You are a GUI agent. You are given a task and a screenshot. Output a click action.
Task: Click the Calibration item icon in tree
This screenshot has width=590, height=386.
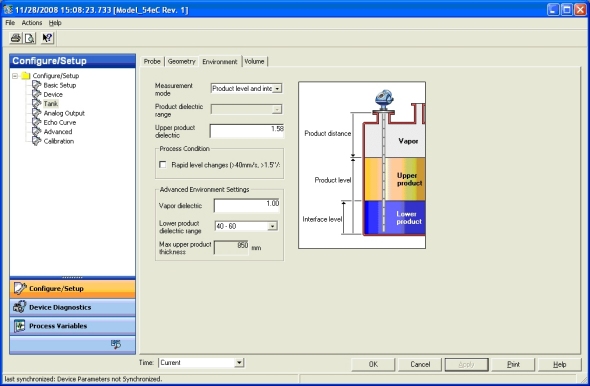point(36,141)
